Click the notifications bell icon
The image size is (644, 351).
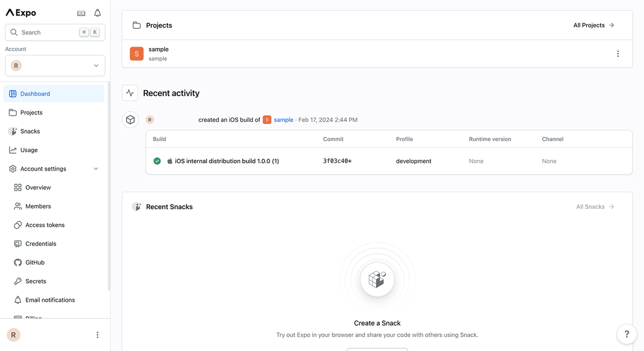[x=98, y=13]
